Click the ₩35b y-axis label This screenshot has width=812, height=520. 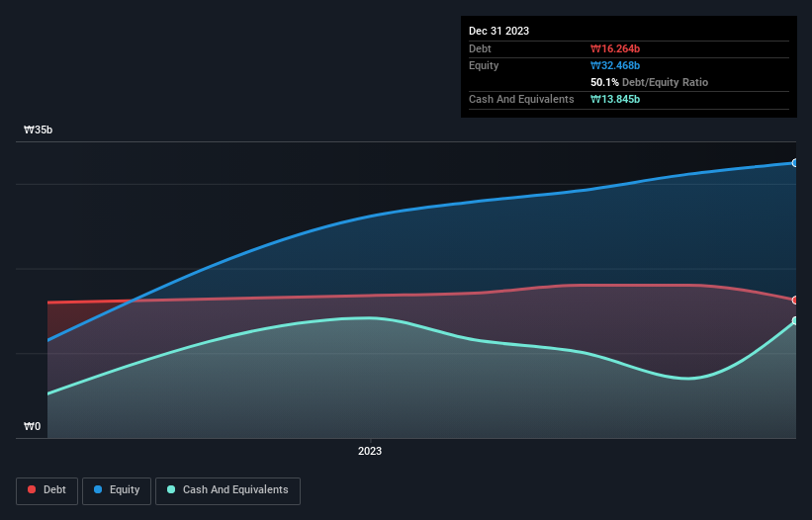39,130
